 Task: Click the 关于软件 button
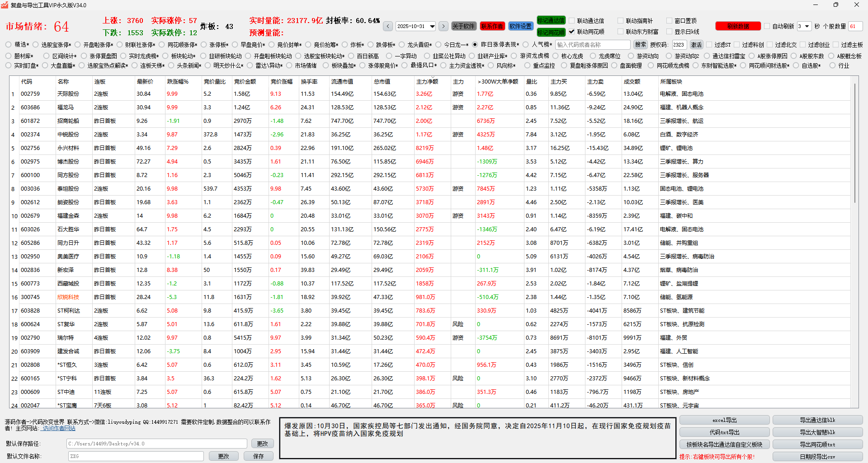click(x=464, y=26)
